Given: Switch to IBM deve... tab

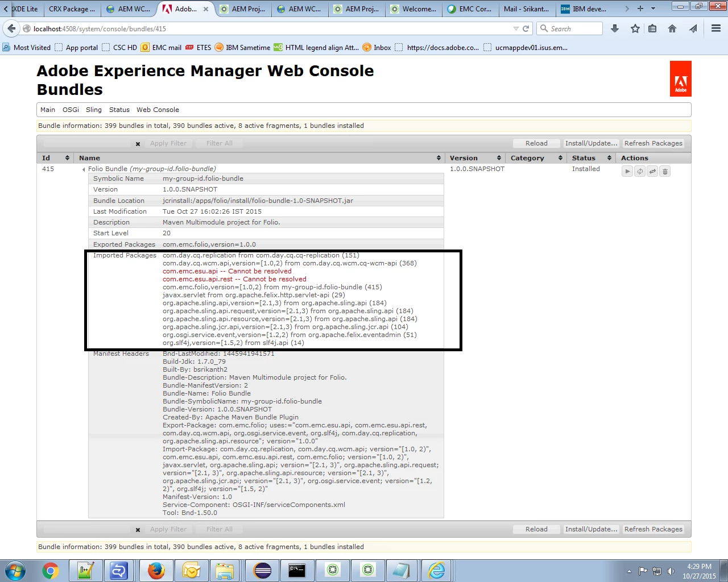Looking at the screenshot, I should coord(584,9).
